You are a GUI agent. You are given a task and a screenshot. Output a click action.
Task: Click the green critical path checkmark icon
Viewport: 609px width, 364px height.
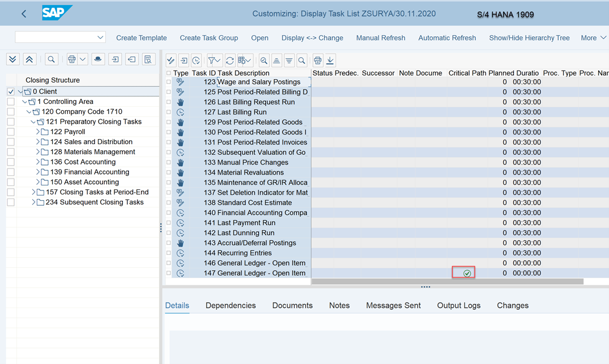(x=467, y=274)
